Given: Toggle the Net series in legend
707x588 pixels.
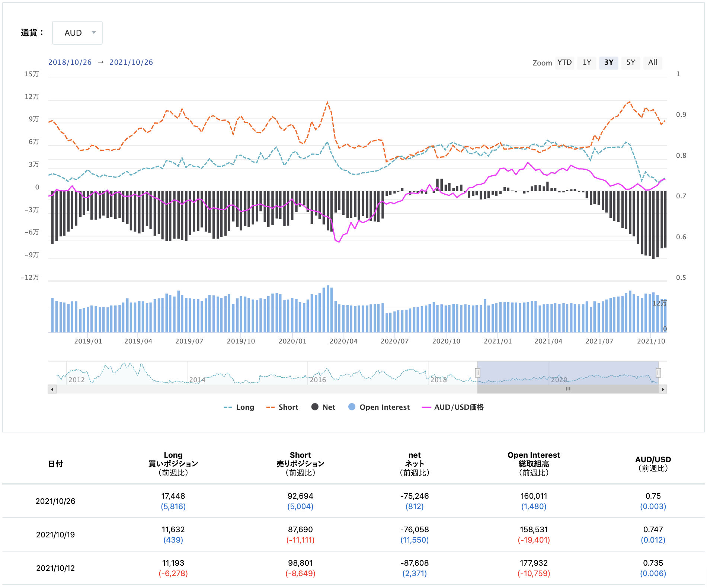Looking at the screenshot, I should 323,407.
